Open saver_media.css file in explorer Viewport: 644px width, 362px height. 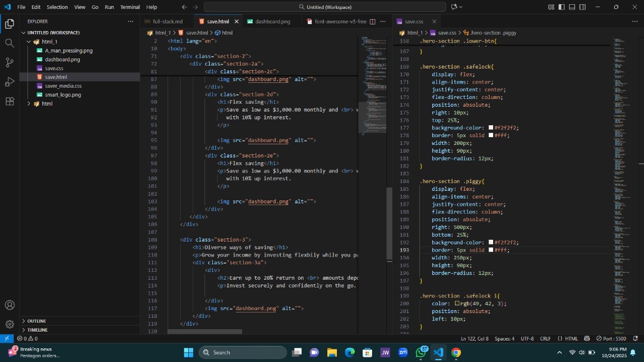pos(63,86)
